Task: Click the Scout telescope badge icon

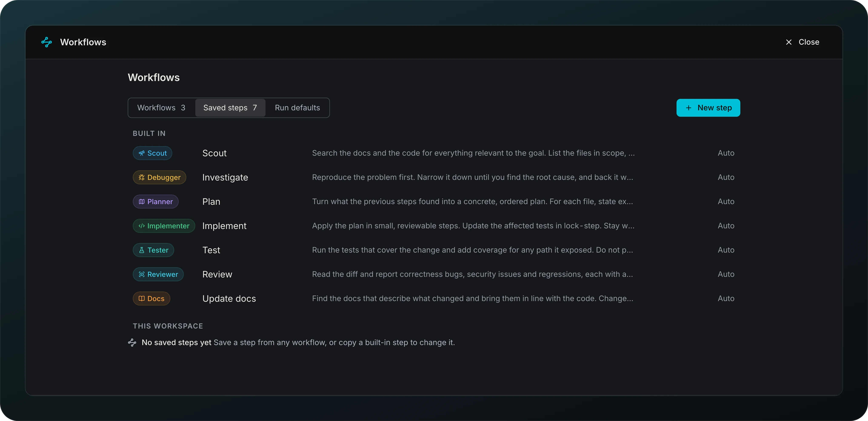Action: pyautogui.click(x=141, y=153)
